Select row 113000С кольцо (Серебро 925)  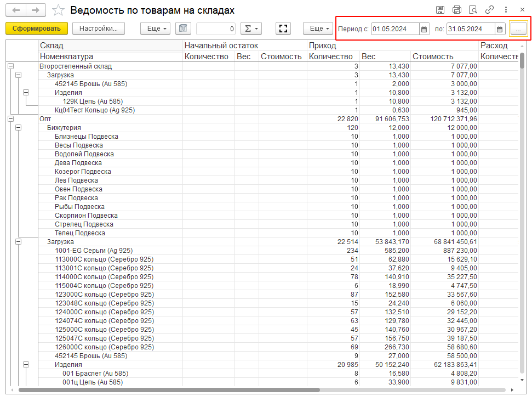point(104,259)
